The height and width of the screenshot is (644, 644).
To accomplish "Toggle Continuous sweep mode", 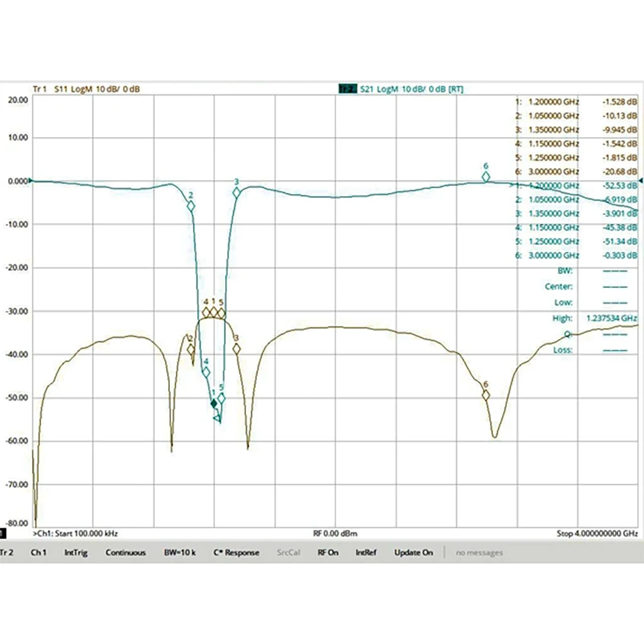I will click(126, 553).
